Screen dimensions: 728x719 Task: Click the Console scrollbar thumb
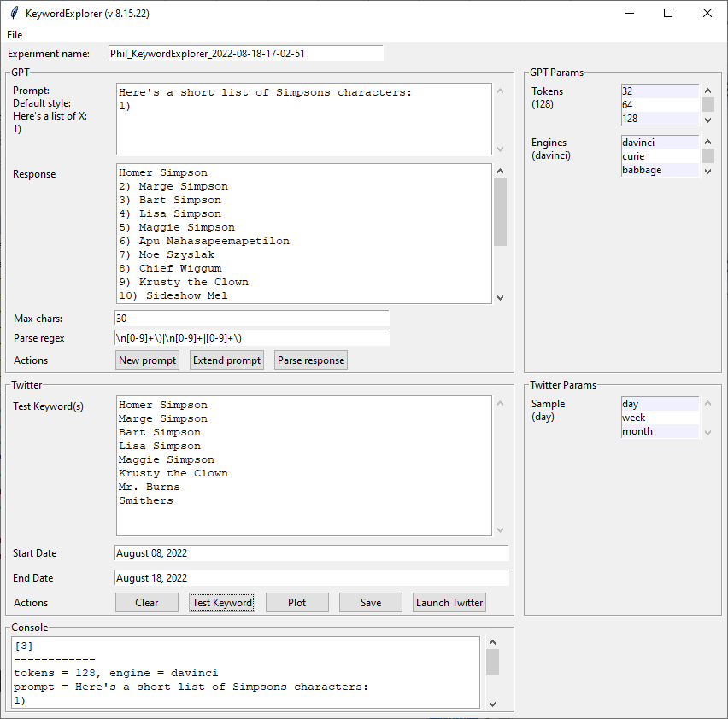tap(493, 662)
